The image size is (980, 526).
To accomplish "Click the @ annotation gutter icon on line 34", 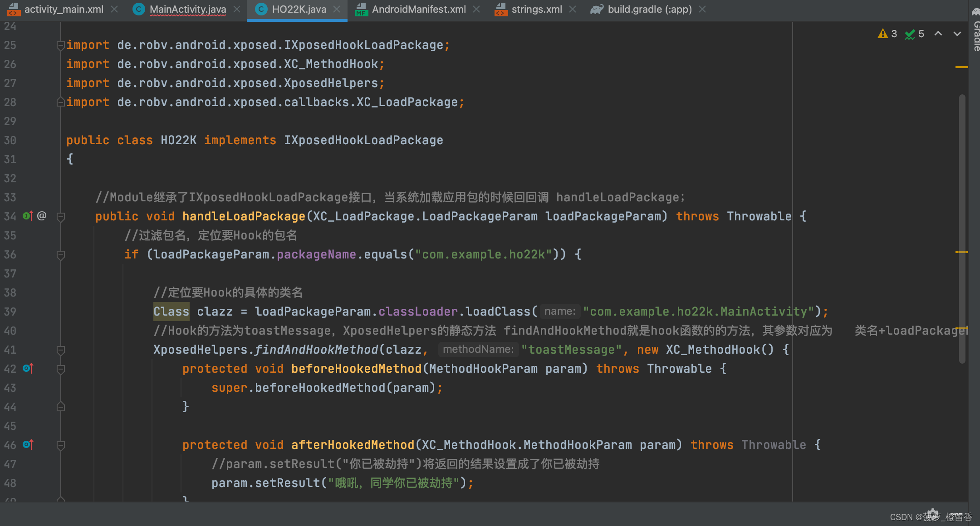I will 42,216.
